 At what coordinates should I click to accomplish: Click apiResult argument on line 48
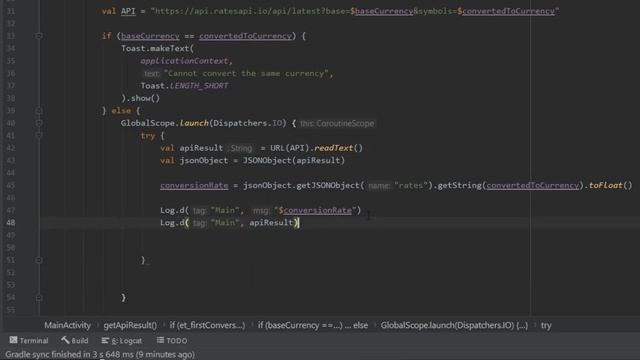[x=271, y=222]
